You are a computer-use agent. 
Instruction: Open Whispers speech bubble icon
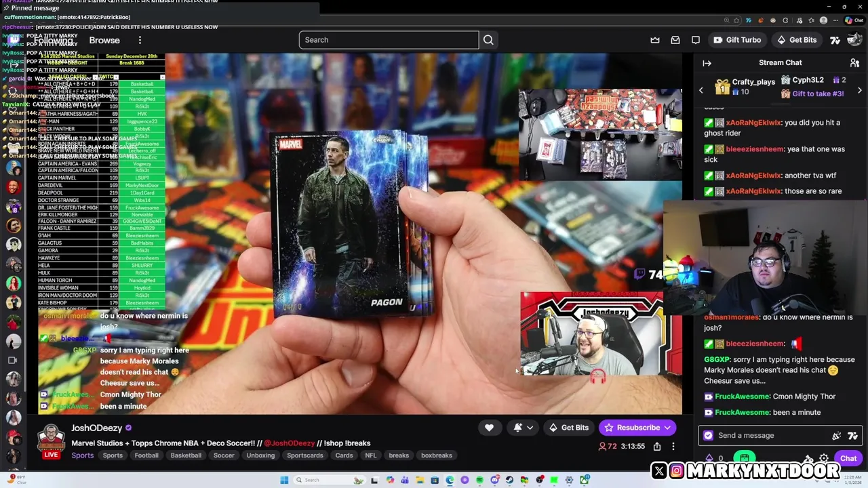pyautogui.click(x=696, y=40)
